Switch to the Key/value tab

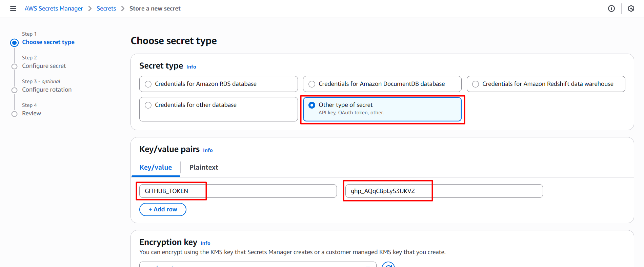(156, 167)
